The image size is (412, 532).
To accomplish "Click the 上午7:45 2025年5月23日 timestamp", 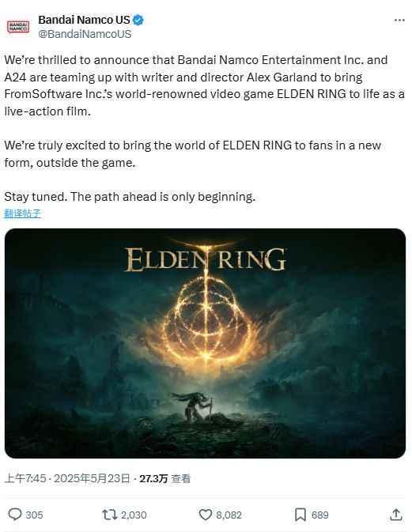I will pos(67,478).
